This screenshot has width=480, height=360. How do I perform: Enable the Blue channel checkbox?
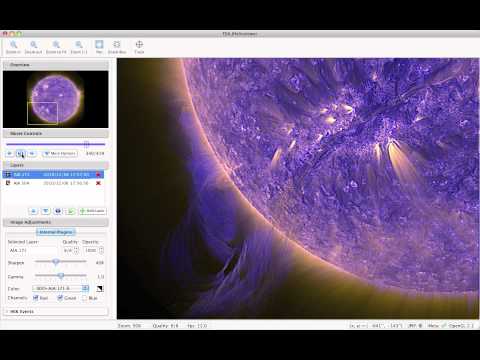click(84, 298)
